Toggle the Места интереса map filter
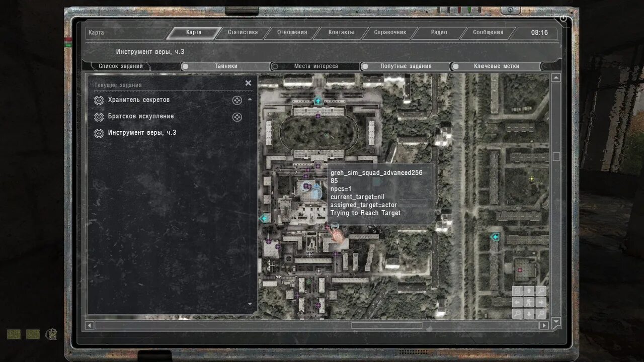Screen dimensions: 644x362 (x=315, y=66)
